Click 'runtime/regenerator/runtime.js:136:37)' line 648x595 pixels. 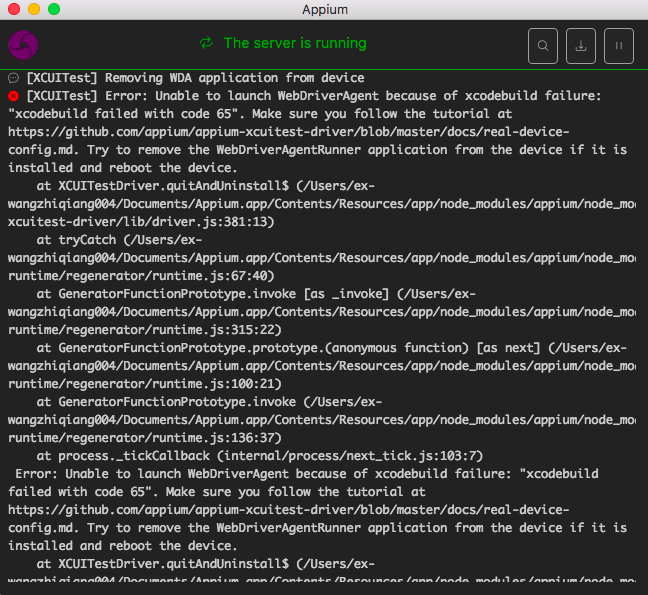pos(145,438)
